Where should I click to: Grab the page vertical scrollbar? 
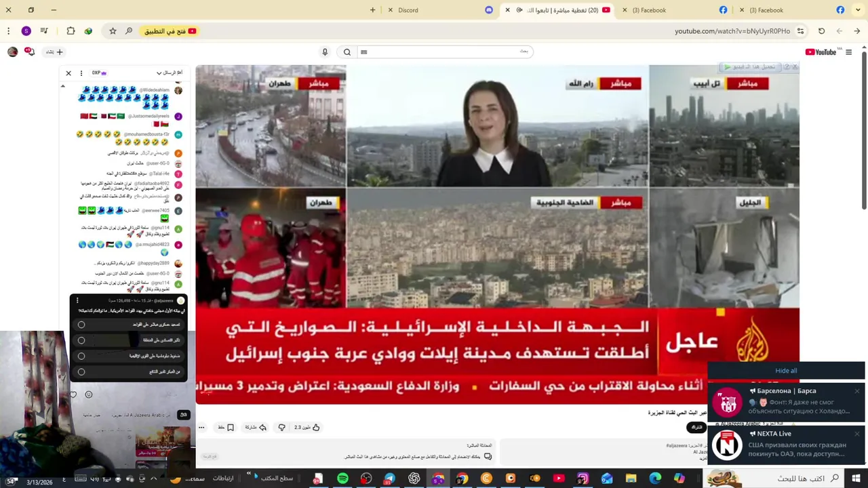[x=864, y=129]
